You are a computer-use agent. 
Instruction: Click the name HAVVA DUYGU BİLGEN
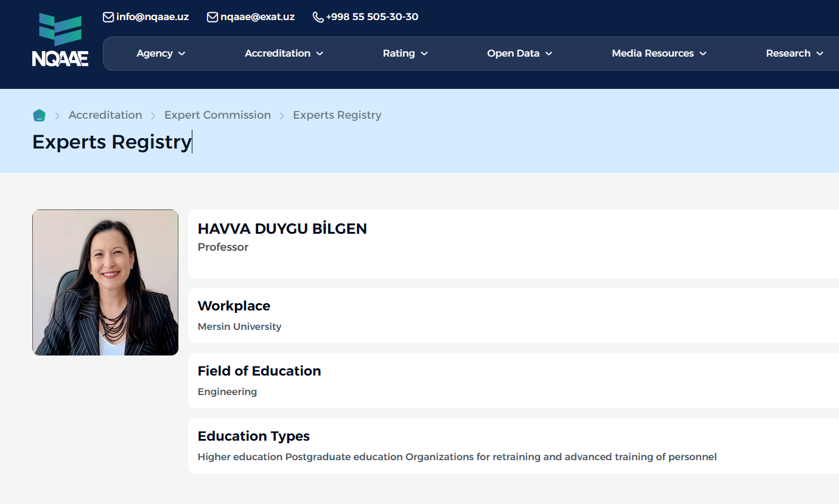click(x=283, y=229)
